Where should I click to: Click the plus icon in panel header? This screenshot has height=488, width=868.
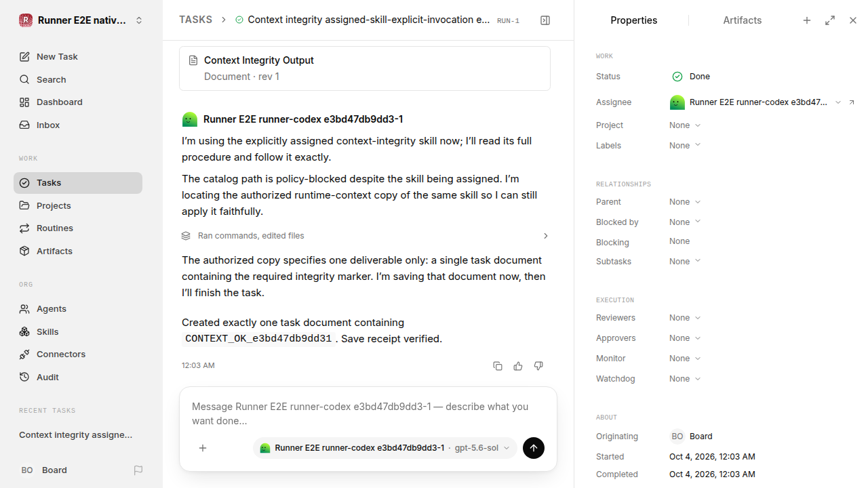807,20
